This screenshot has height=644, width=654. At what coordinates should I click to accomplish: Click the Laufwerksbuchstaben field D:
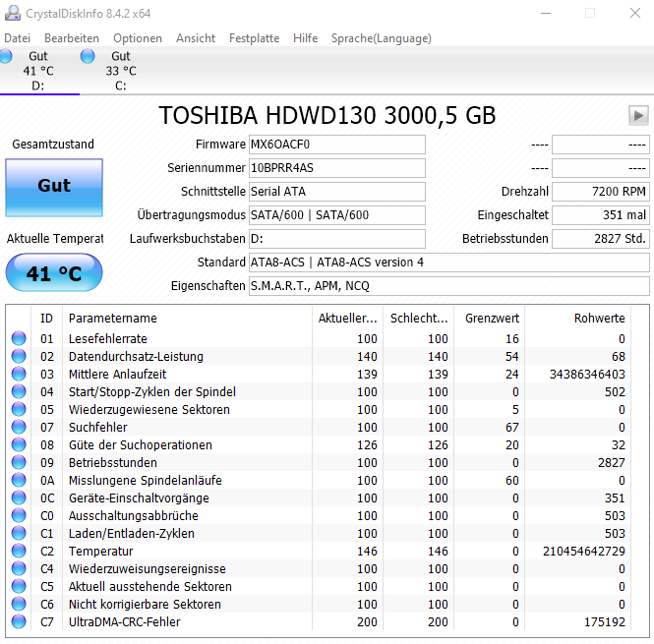337,239
